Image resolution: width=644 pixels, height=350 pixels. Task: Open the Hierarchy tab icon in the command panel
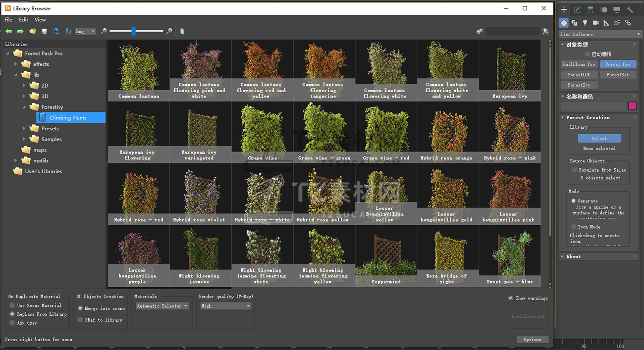point(590,9)
